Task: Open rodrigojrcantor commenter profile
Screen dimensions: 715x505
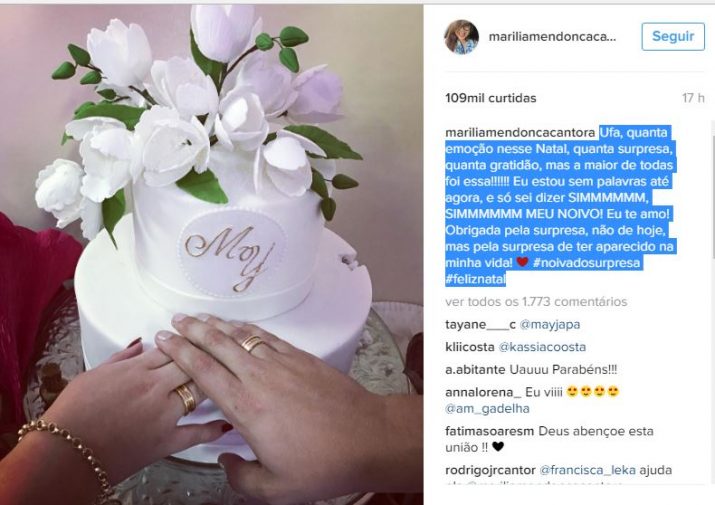Action: click(x=490, y=470)
